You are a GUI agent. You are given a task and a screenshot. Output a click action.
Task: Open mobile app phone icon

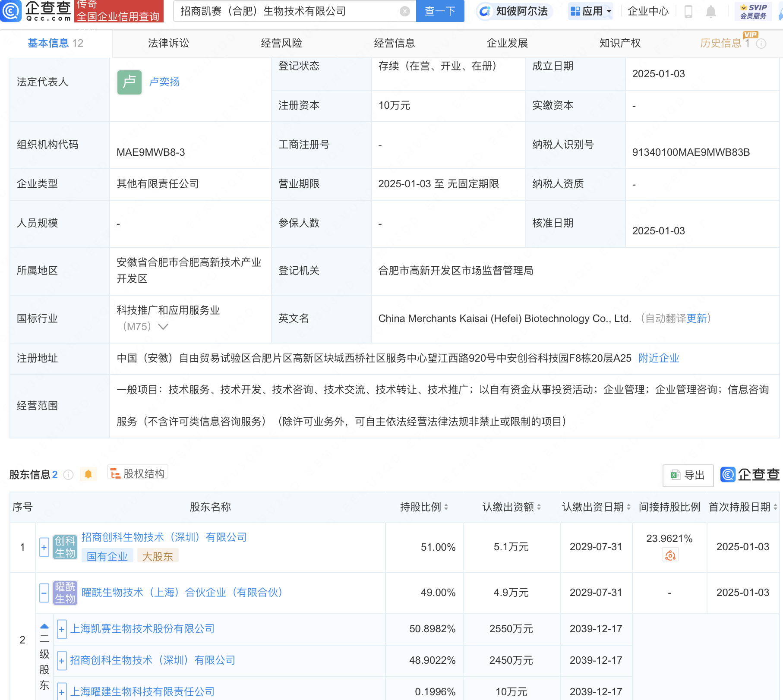[x=688, y=12]
